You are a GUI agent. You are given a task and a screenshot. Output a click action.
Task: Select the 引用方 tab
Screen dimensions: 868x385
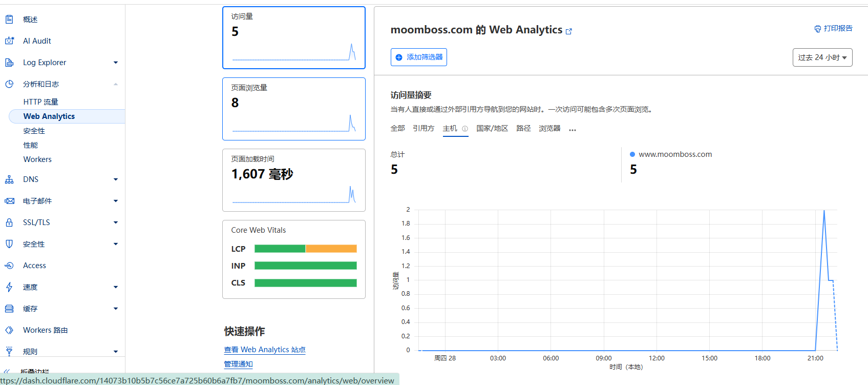point(424,128)
